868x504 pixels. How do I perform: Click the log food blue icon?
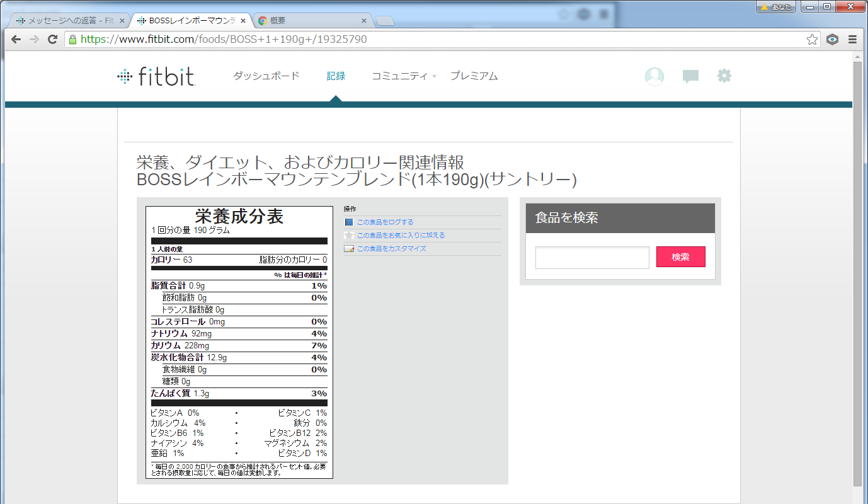click(x=348, y=222)
